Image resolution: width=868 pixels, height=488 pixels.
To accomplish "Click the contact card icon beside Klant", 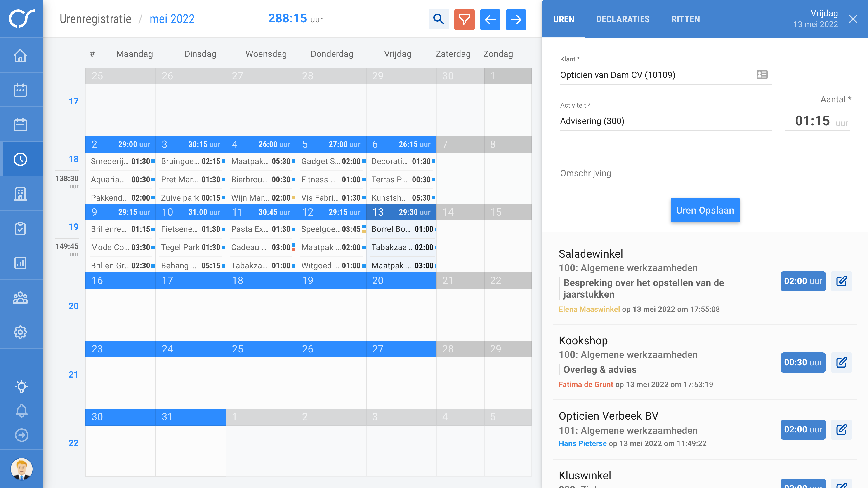I will [762, 74].
